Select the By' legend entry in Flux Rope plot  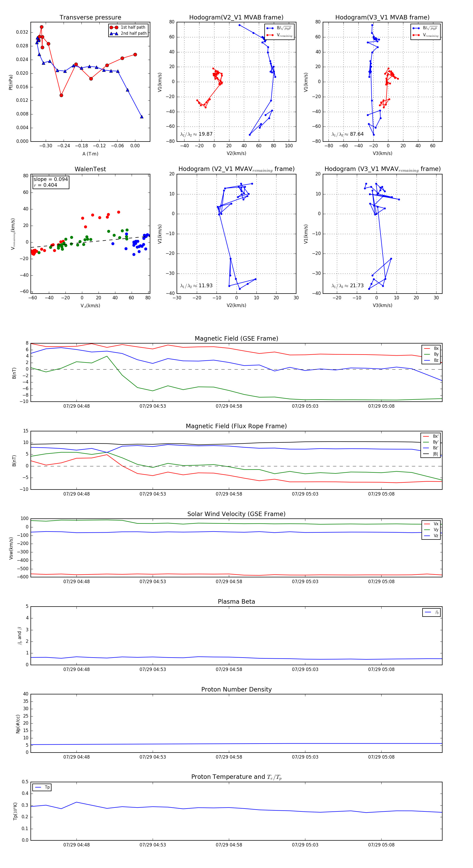pyautogui.click(x=431, y=442)
